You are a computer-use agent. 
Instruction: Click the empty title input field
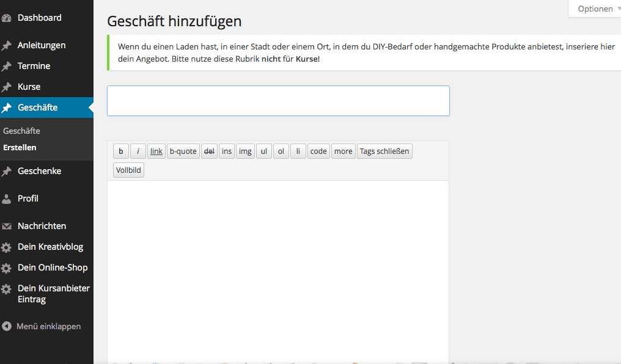pos(278,101)
